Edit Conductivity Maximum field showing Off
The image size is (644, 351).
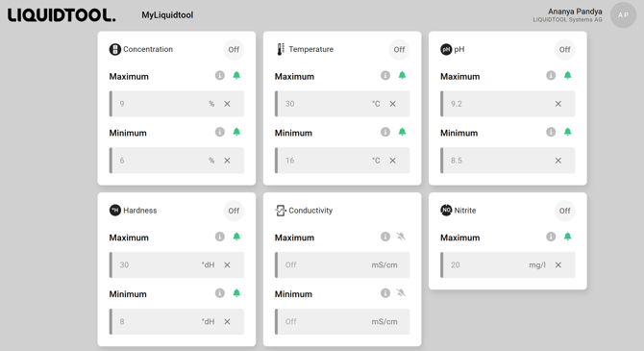coord(342,264)
